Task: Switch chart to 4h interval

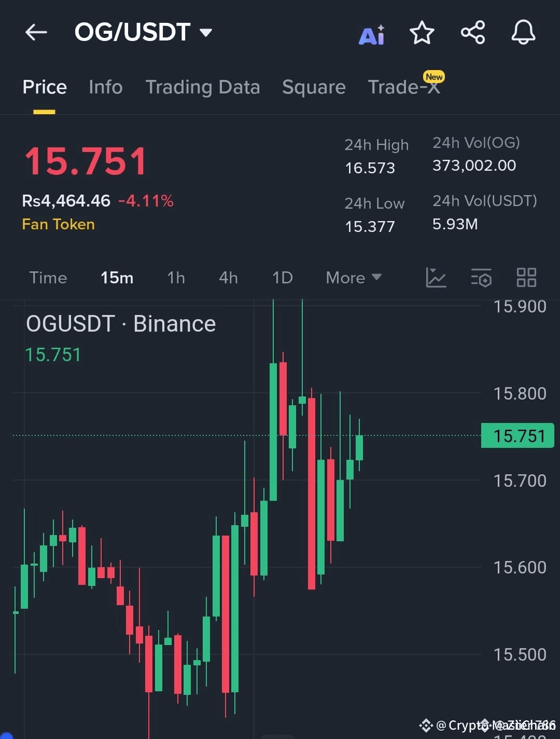Action: [228, 278]
